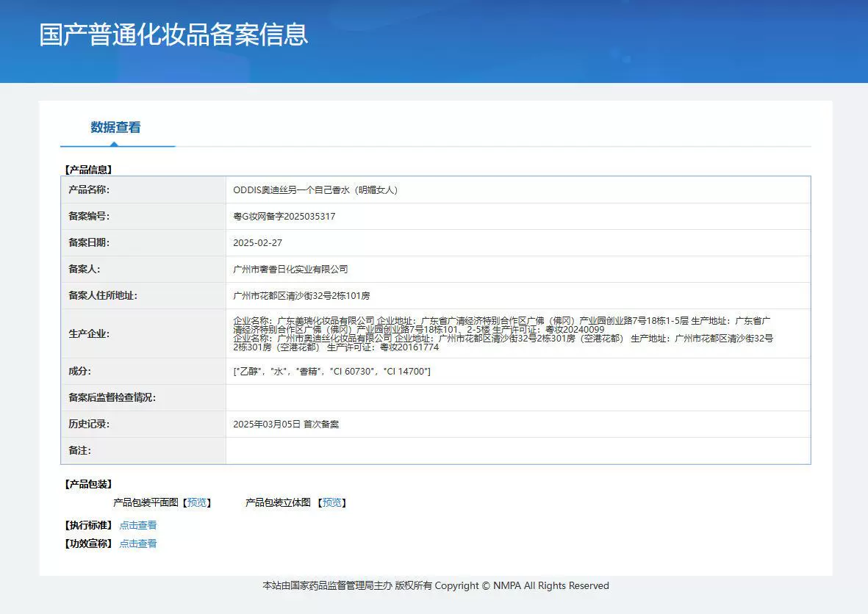Screen dimensions: 868x614
Task: Click the filer name 广州市奢香日化实业有限公司
Action: pyautogui.click(x=290, y=270)
